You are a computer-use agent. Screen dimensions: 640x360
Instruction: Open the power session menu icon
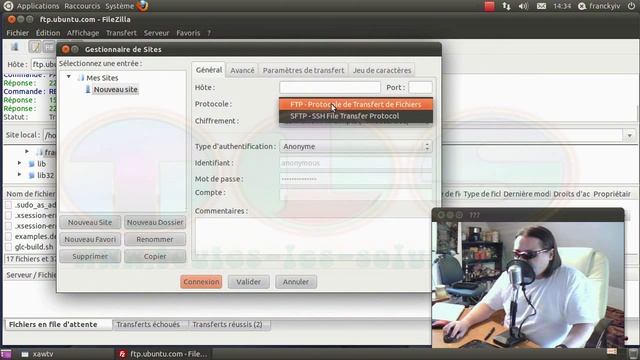click(x=631, y=6)
